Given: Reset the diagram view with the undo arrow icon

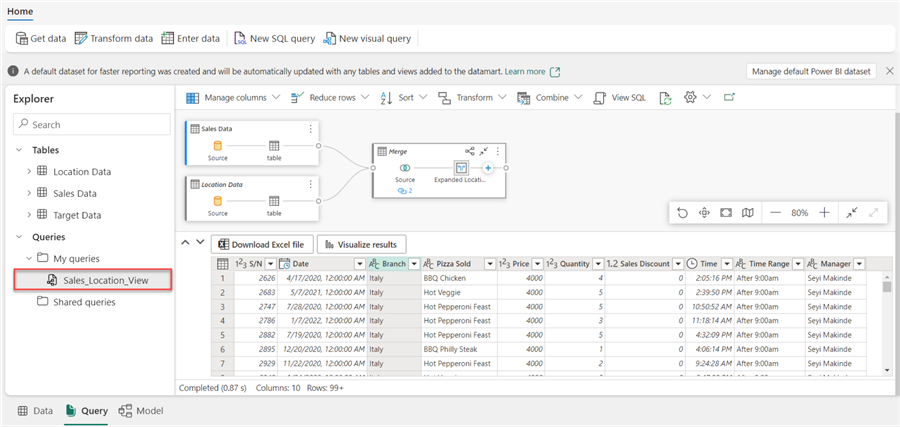Looking at the screenshot, I should 682,213.
